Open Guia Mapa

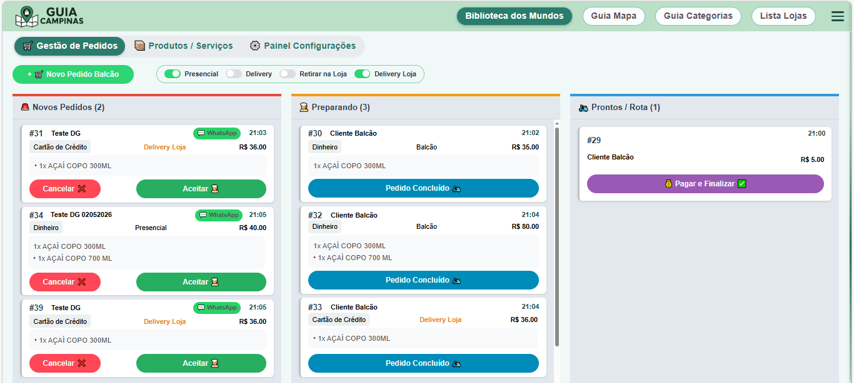614,16
